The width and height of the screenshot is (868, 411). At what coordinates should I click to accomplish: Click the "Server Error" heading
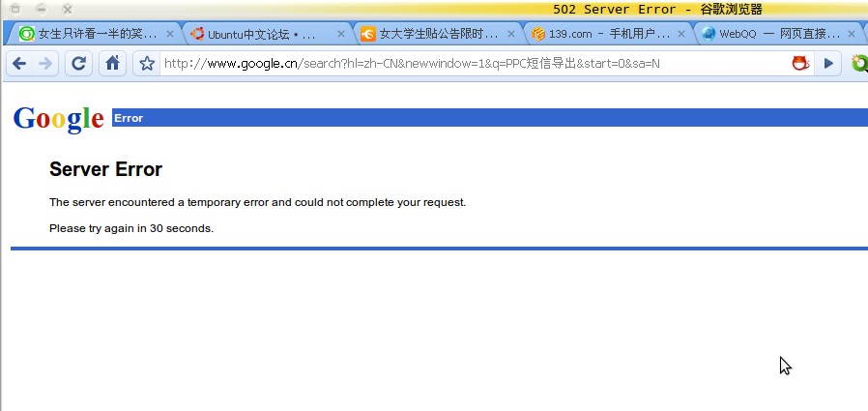click(x=105, y=169)
